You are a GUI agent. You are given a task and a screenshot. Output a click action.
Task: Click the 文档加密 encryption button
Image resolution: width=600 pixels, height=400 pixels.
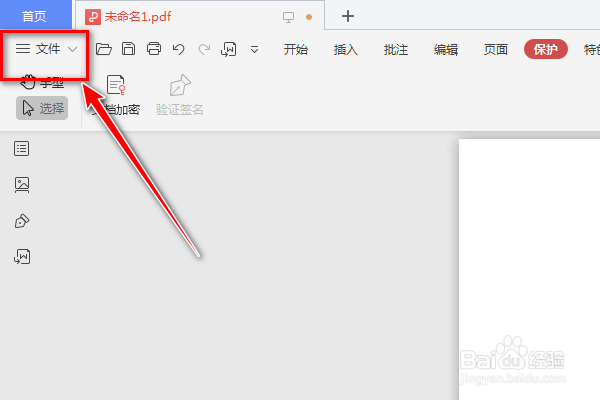116,95
